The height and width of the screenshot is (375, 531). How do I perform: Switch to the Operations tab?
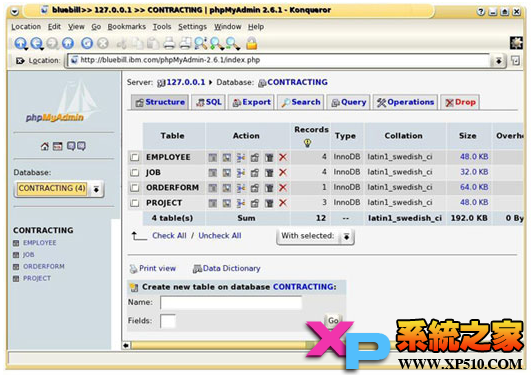click(405, 102)
